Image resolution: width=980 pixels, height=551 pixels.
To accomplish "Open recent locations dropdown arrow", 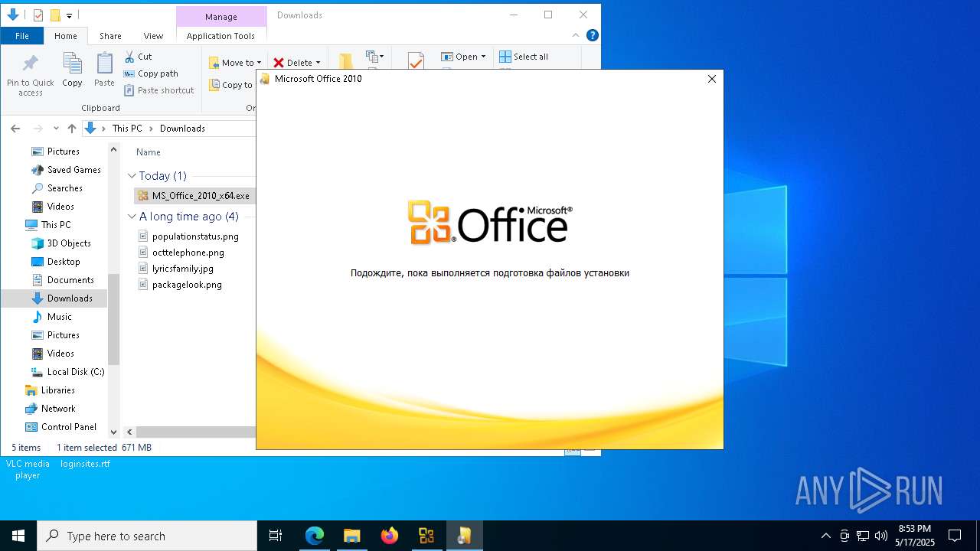I will [x=56, y=129].
